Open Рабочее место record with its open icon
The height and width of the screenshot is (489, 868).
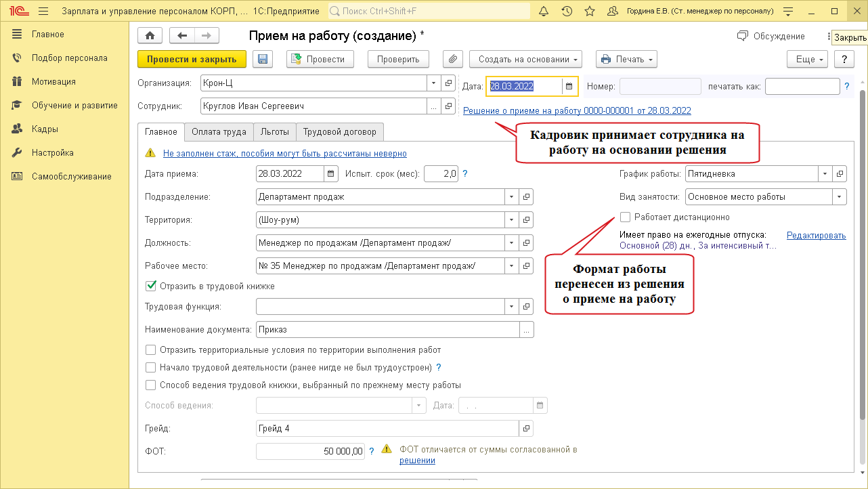pyautogui.click(x=527, y=266)
